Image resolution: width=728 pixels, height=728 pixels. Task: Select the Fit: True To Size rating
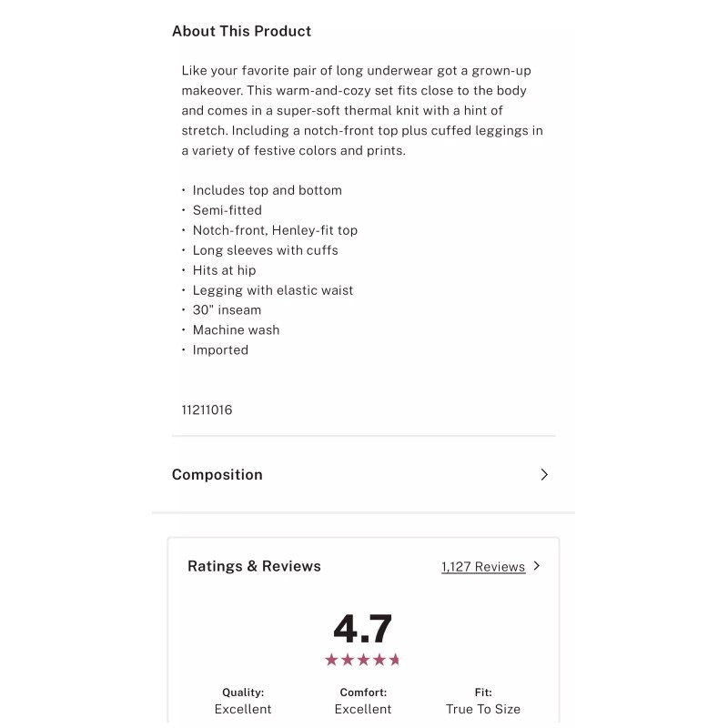[x=483, y=701]
